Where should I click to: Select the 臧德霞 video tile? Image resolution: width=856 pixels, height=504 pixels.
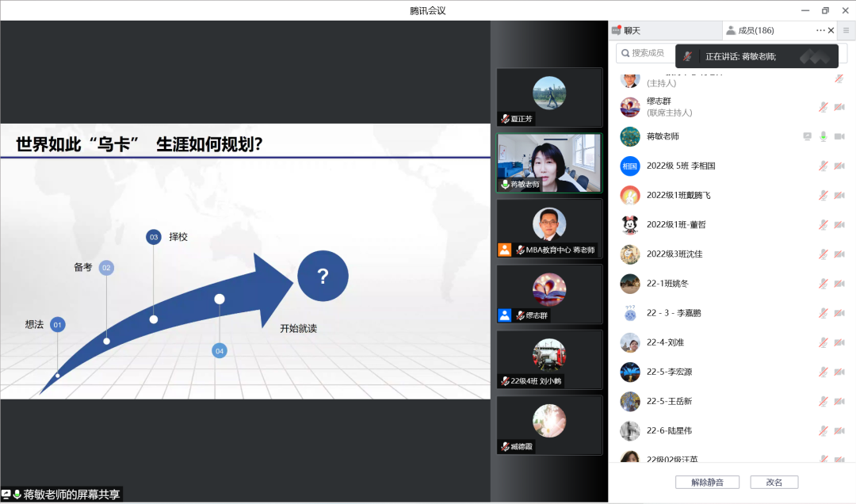point(549,425)
